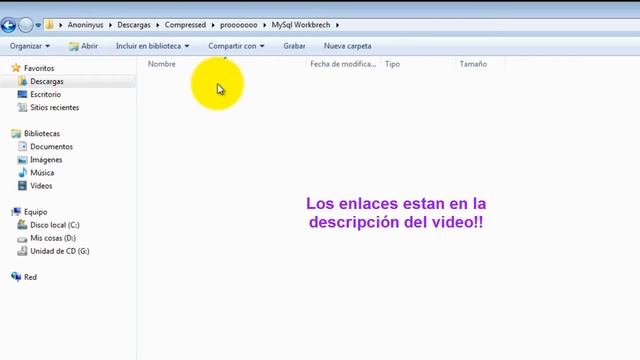
Task: Open Compartir con dropdown
Action: (236, 46)
